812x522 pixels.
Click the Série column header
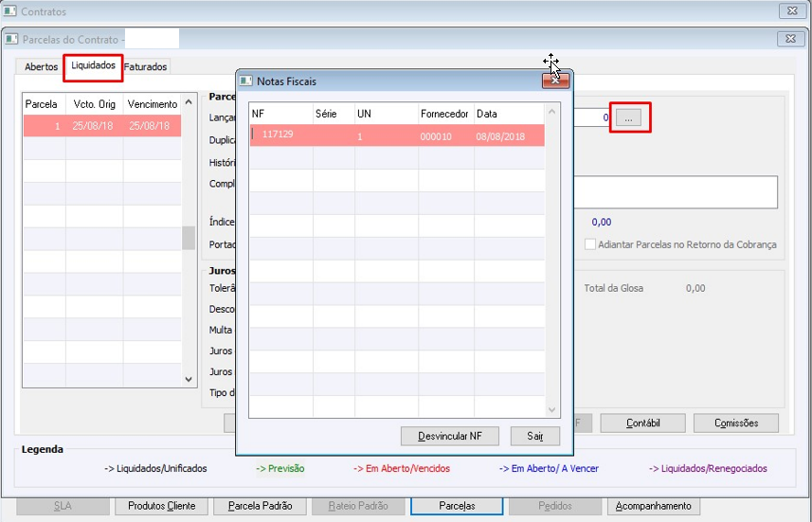point(334,114)
